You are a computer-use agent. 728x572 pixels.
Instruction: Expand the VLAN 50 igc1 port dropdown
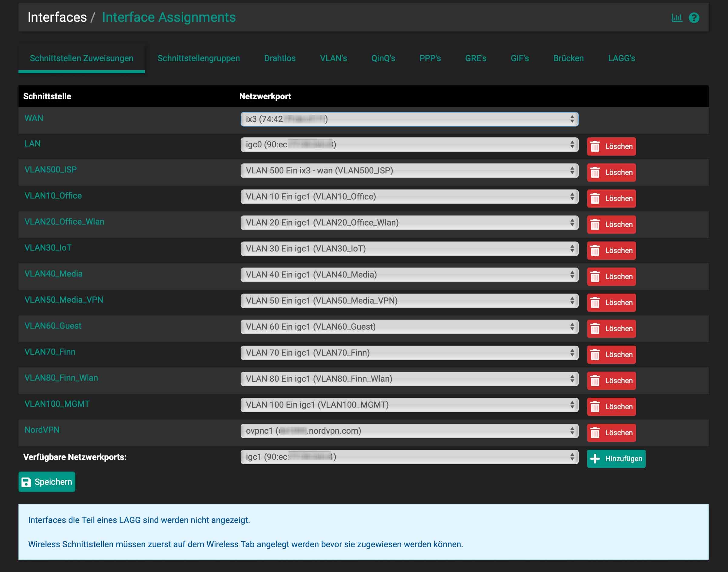point(409,301)
